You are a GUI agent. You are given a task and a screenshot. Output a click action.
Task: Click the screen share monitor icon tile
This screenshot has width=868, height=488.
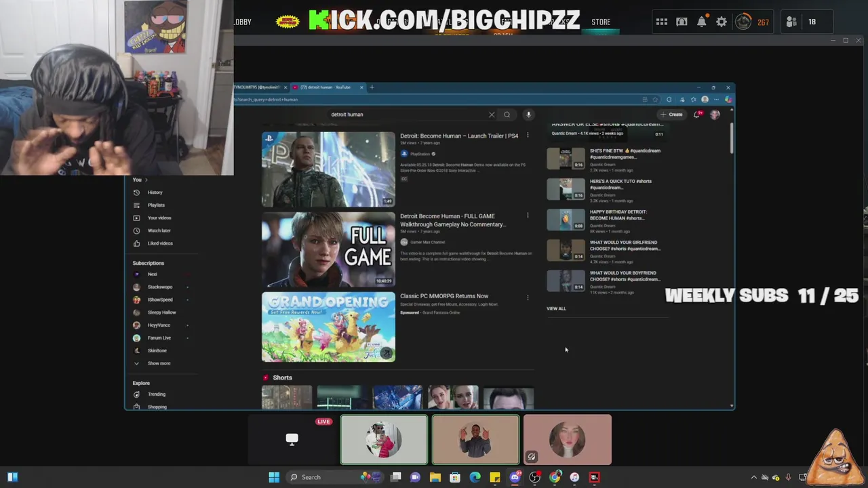click(292, 439)
